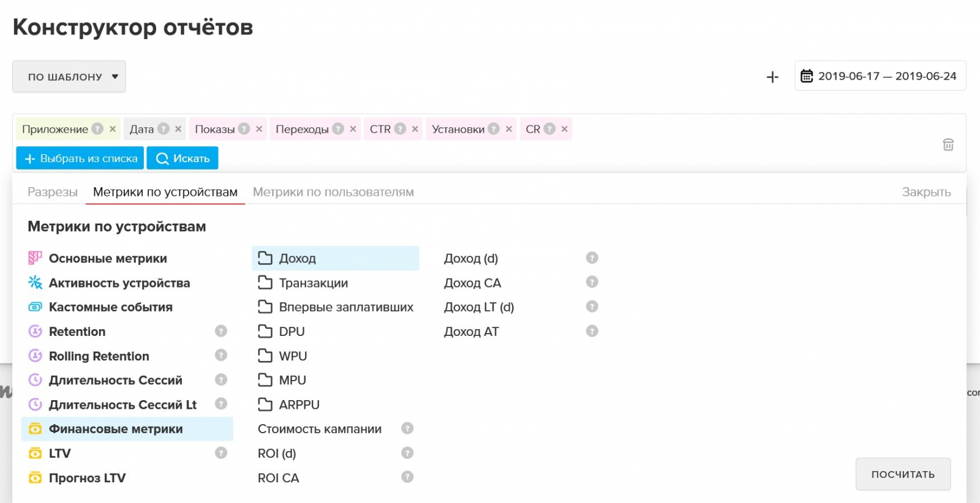The image size is (980, 503).
Task: Click help icon next to Доход CA
Action: pyautogui.click(x=592, y=282)
